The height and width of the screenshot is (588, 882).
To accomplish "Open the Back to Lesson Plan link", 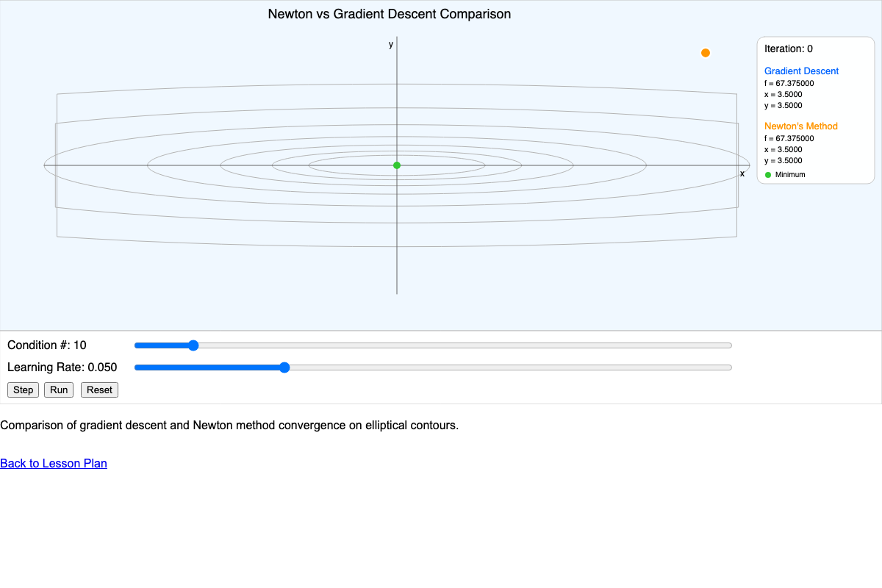I will (x=54, y=463).
